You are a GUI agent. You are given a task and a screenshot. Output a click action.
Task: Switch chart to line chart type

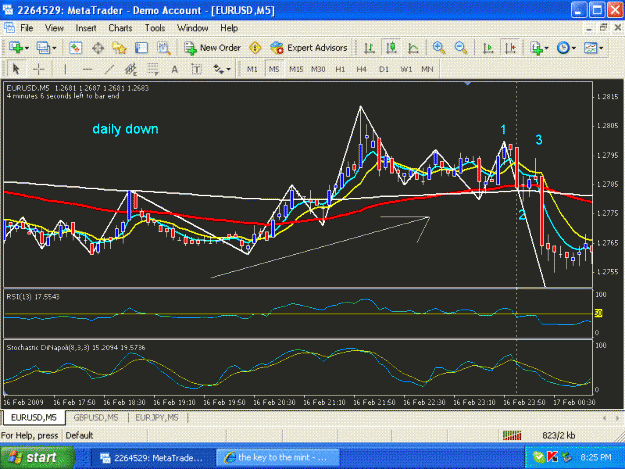pyautogui.click(x=413, y=48)
